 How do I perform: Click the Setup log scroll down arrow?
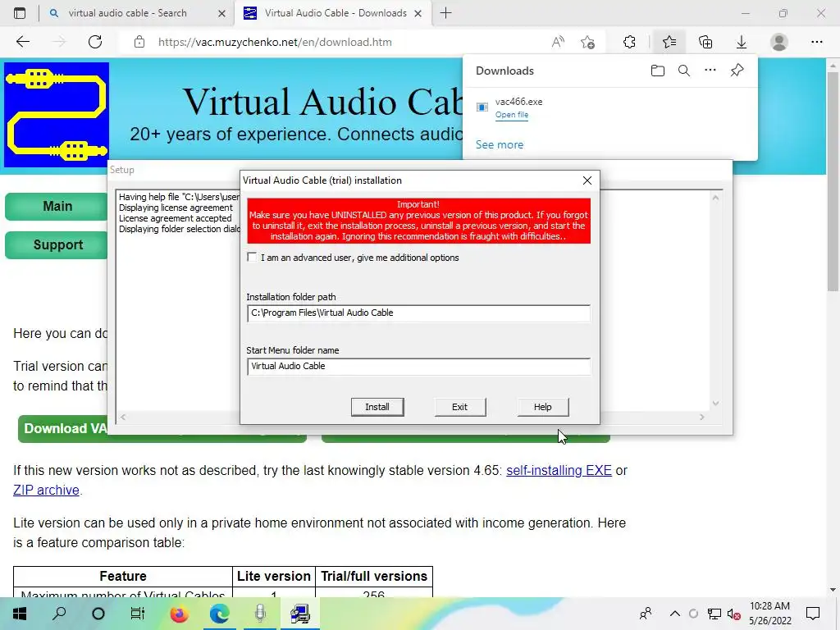(x=715, y=404)
